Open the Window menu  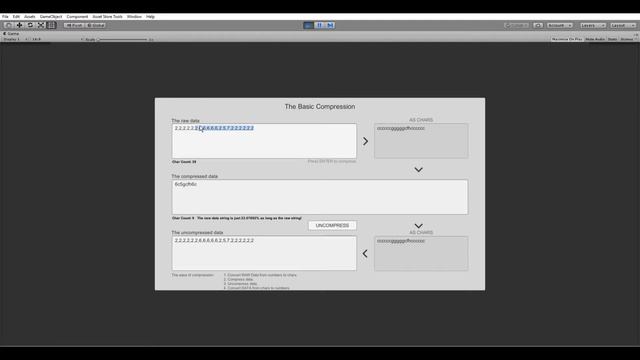(x=134, y=17)
